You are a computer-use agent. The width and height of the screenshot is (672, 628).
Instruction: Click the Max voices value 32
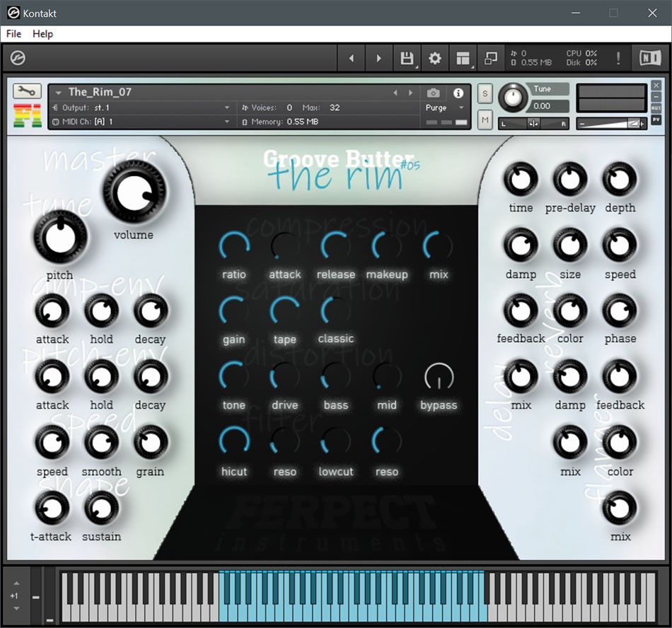click(335, 107)
